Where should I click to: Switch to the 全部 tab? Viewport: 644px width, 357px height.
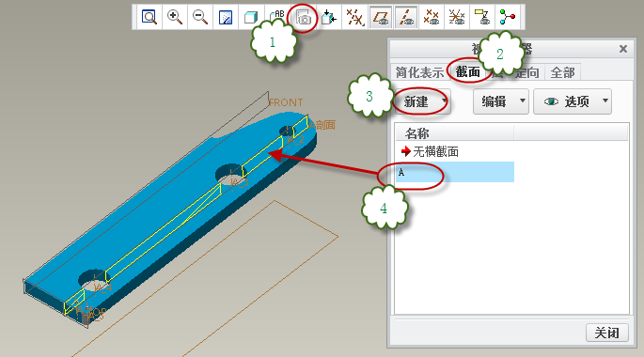[x=562, y=72]
